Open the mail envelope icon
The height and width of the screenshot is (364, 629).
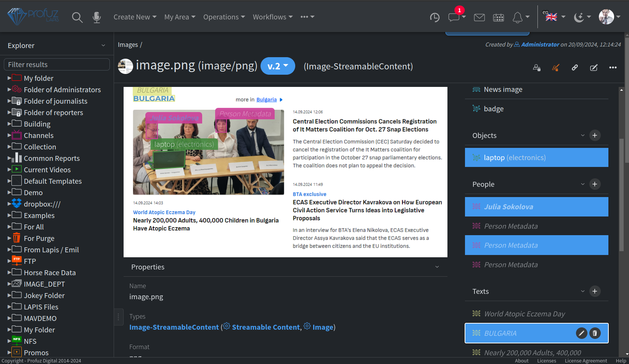tap(479, 17)
